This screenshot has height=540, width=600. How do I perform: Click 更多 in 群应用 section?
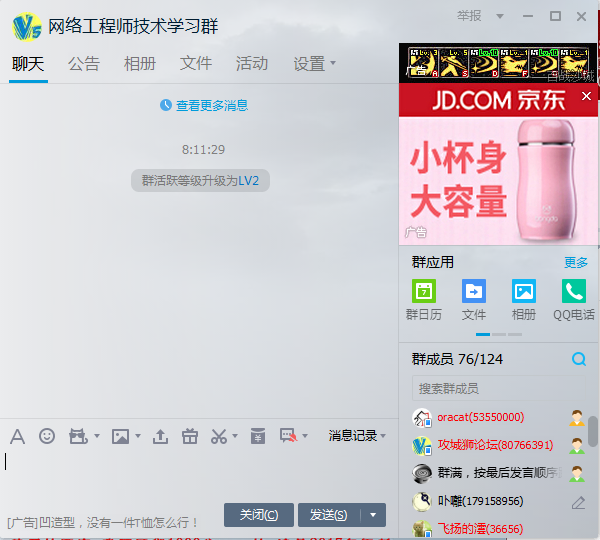[x=576, y=263]
